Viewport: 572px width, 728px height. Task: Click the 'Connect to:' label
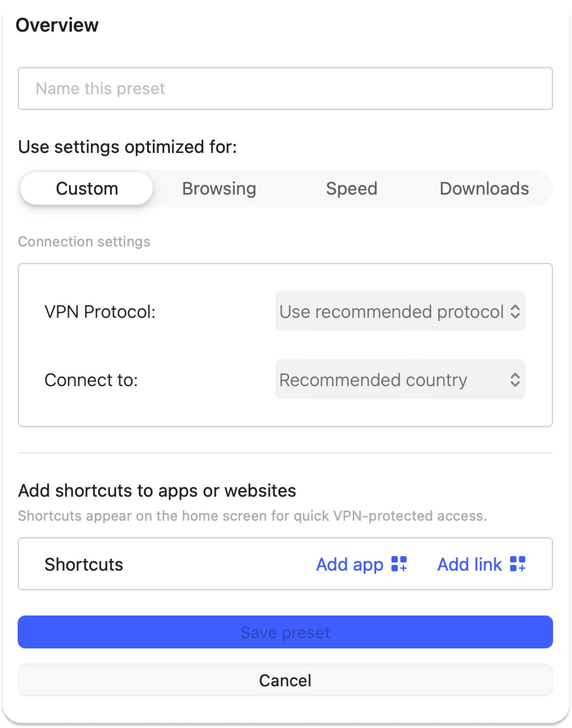coord(91,380)
